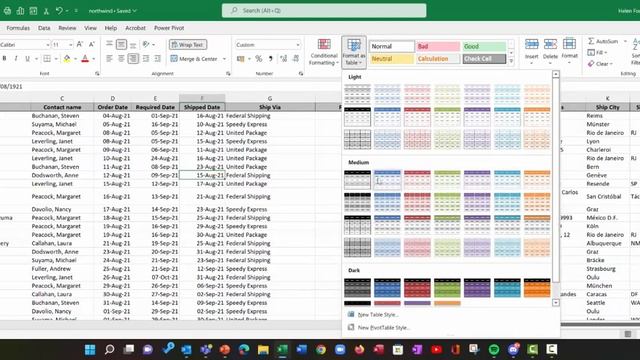Click Decrease Decimal icon
640x360 pixels.
pyautogui.click(x=296, y=59)
